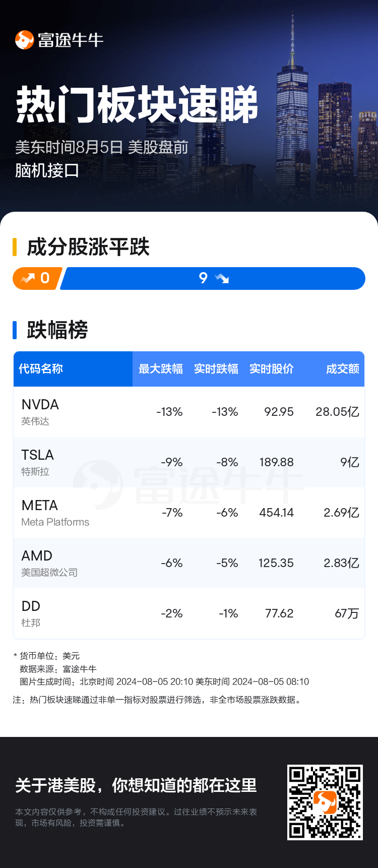Click the 跌幅榜 section heading
Viewport: 378px width, 868px height.
click(57, 330)
